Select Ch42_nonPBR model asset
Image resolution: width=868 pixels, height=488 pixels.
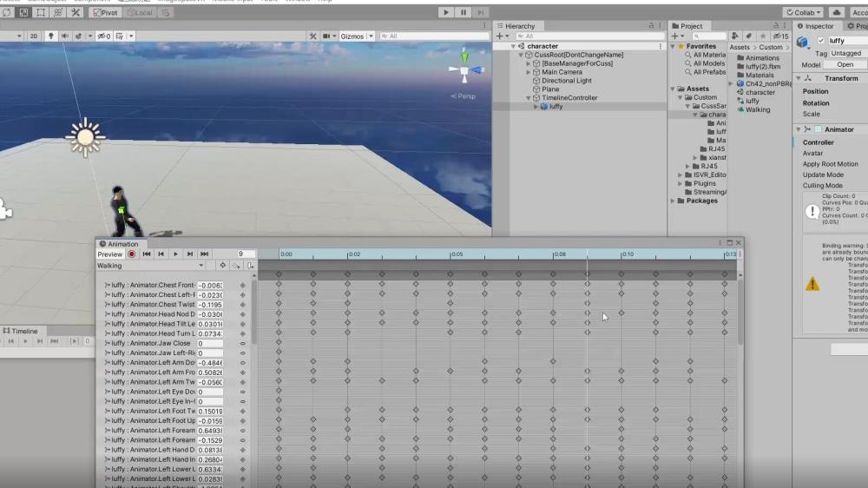coord(764,83)
